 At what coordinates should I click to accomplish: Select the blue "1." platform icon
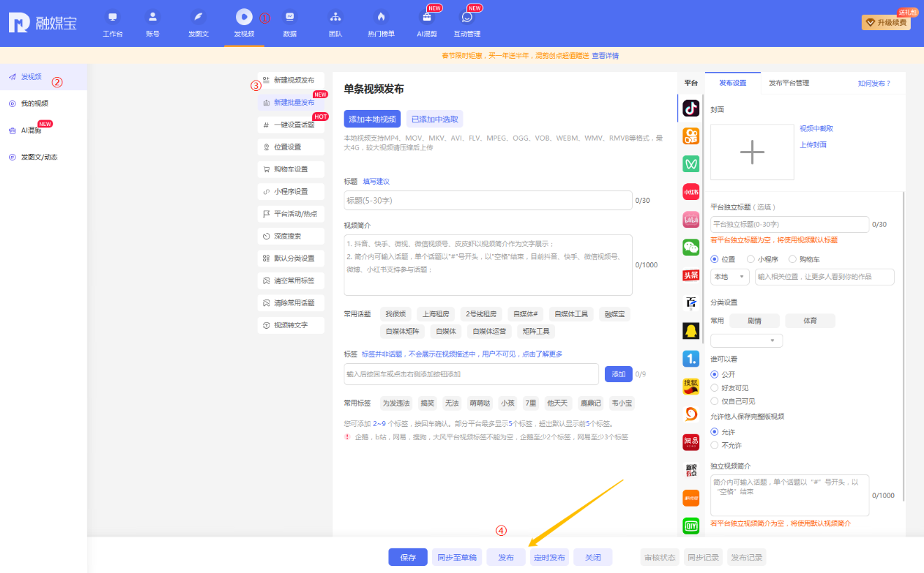pyautogui.click(x=691, y=359)
